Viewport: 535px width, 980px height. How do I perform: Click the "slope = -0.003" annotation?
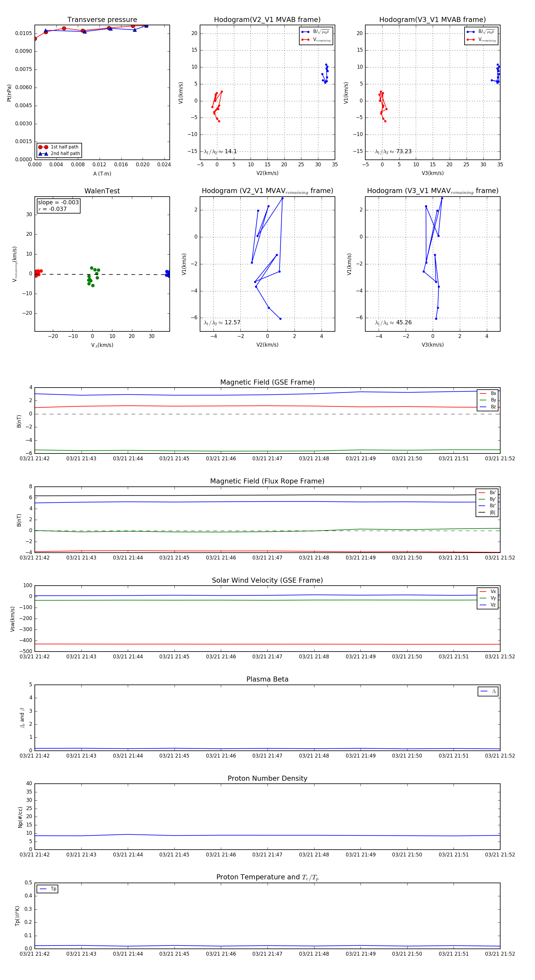pyautogui.click(x=58, y=203)
